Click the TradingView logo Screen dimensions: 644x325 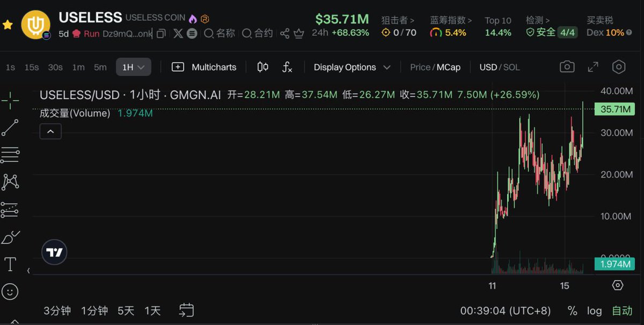(x=54, y=252)
